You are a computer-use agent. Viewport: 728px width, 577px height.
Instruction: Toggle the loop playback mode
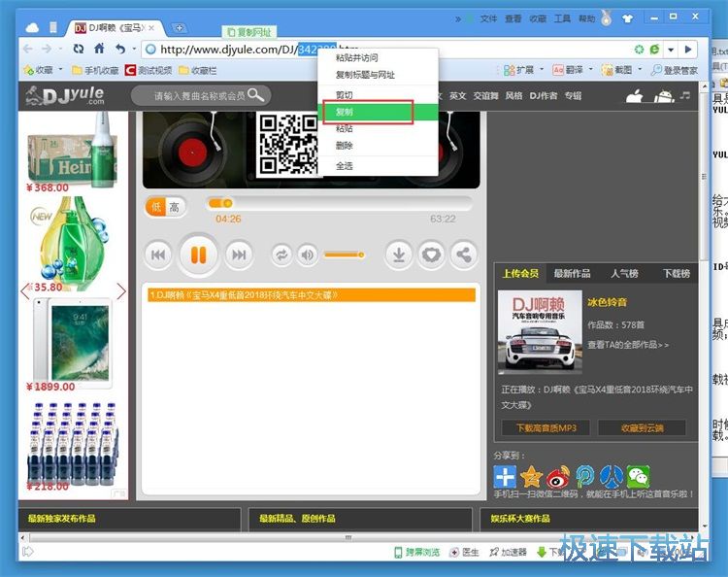[x=281, y=255]
